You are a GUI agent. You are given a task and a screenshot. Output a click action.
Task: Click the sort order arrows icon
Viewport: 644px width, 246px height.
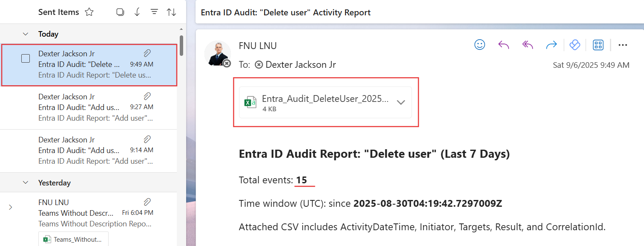coord(171,12)
